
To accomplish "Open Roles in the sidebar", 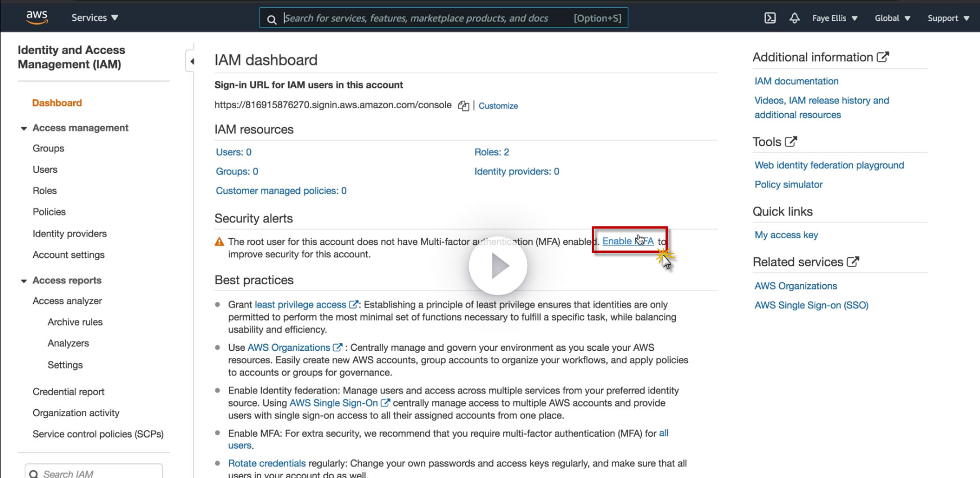I will (44, 191).
